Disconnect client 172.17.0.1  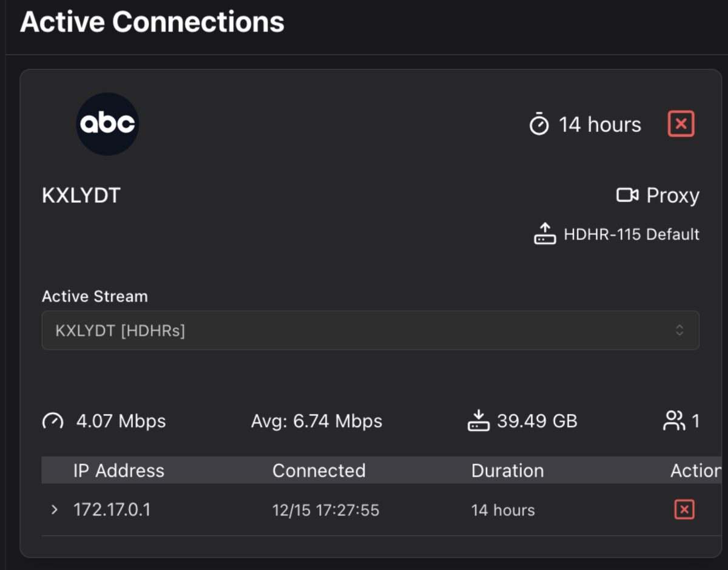pyautogui.click(x=684, y=509)
